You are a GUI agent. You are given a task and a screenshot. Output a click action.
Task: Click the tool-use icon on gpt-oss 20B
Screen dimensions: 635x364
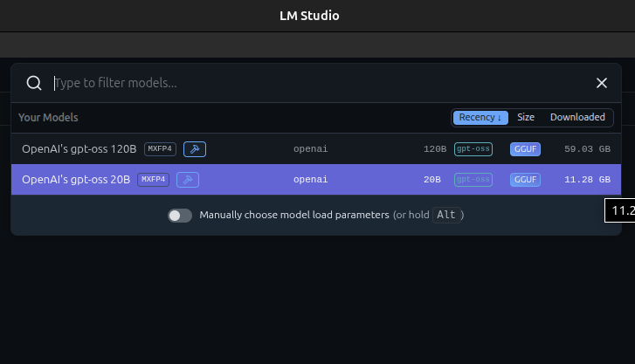coord(188,180)
